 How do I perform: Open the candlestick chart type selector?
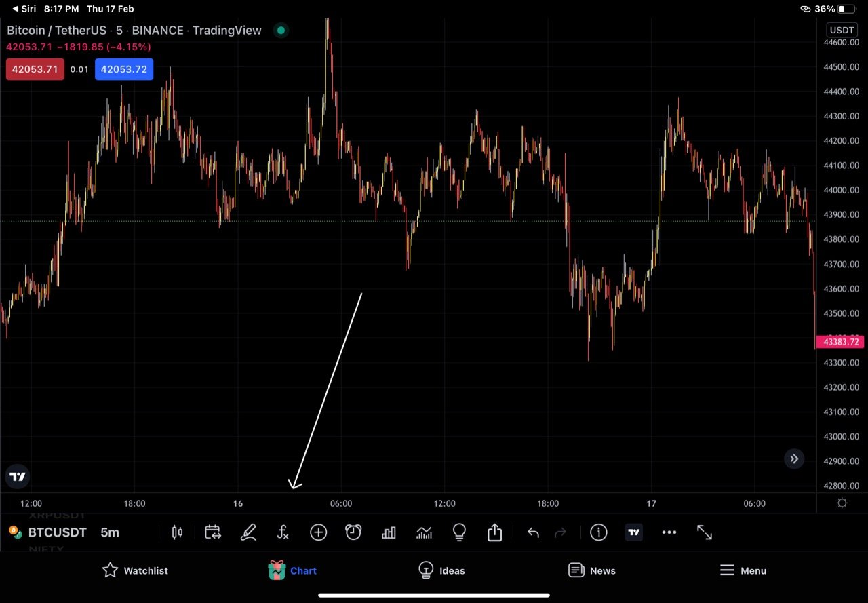177,532
